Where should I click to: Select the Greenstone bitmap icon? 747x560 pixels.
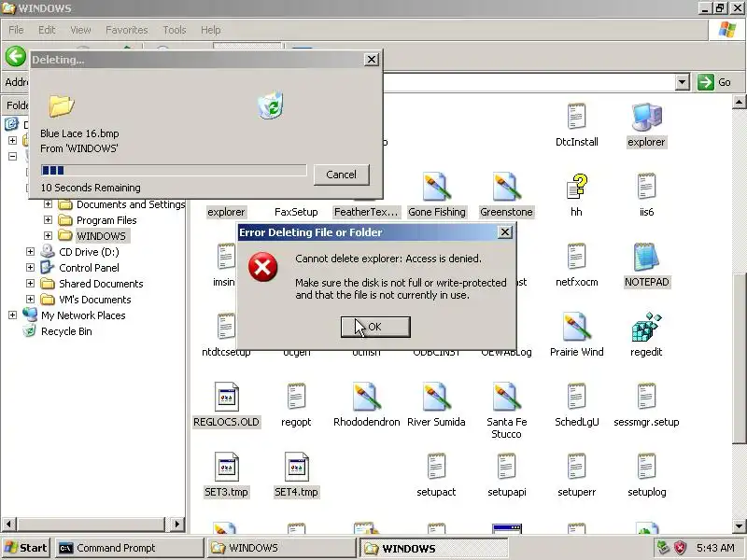pos(506,186)
